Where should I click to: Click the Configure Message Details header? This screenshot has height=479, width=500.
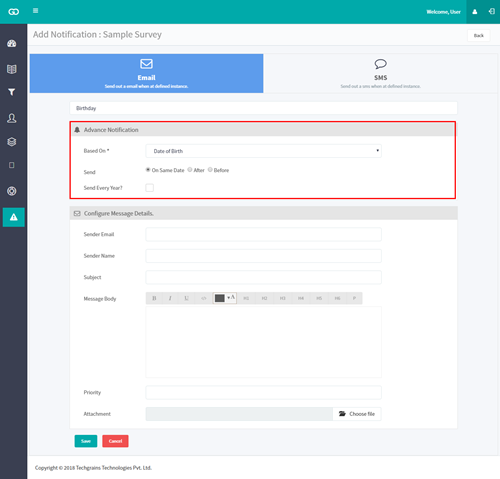pyautogui.click(x=263, y=213)
